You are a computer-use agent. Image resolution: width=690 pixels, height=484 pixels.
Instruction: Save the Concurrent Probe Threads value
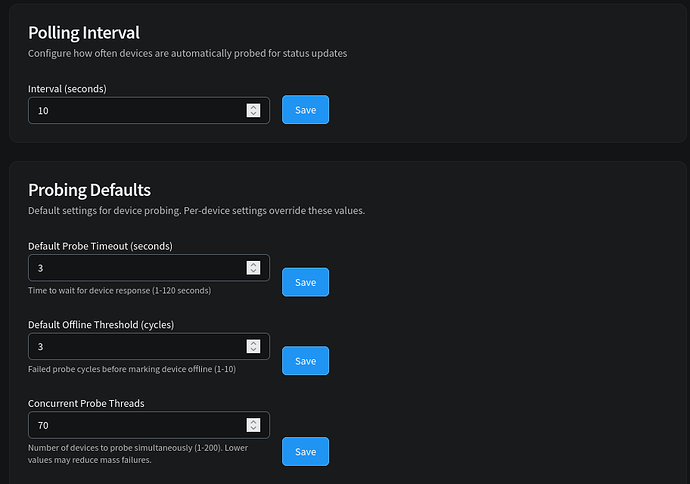(305, 451)
